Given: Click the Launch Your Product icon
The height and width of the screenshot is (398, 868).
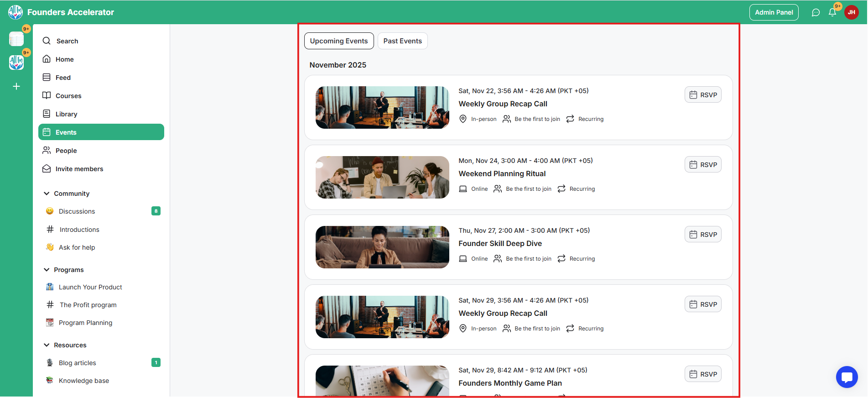Looking at the screenshot, I should (50, 287).
